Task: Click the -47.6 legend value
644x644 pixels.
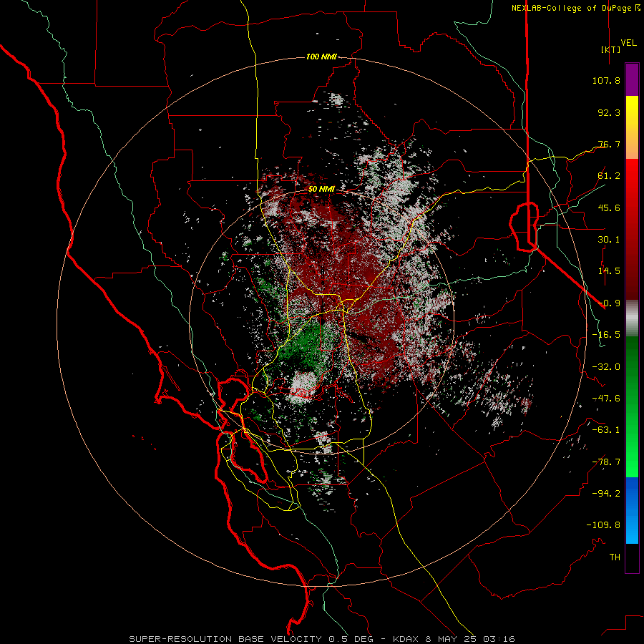Action: pyautogui.click(x=606, y=399)
